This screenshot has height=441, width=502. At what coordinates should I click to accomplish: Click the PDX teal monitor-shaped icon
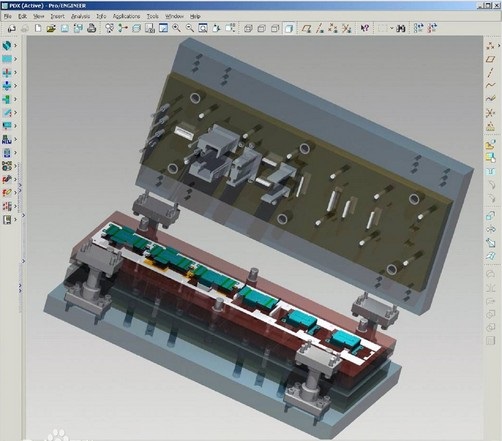coord(7,126)
